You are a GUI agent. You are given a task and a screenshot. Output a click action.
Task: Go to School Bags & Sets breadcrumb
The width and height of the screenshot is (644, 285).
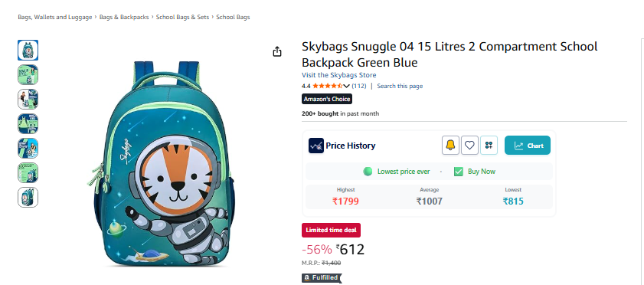click(182, 18)
